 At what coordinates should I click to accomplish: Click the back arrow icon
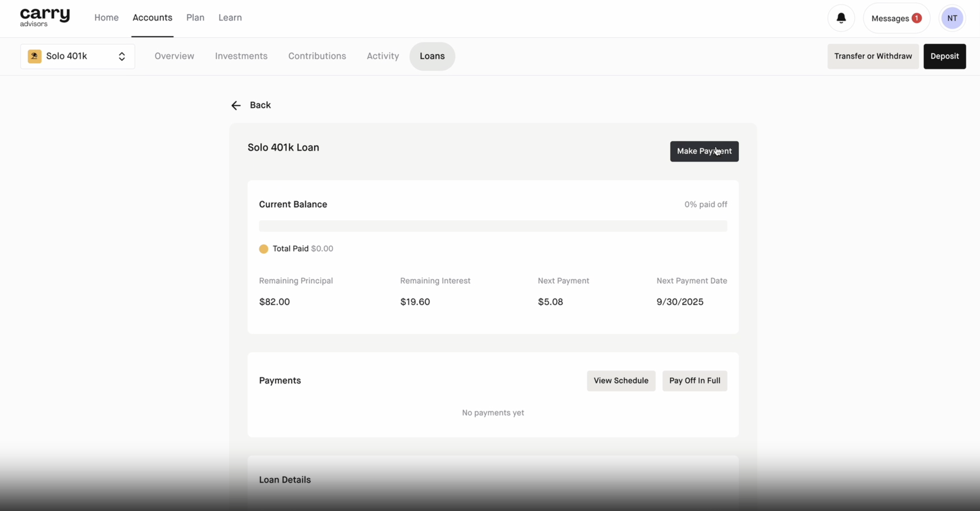[x=236, y=105]
